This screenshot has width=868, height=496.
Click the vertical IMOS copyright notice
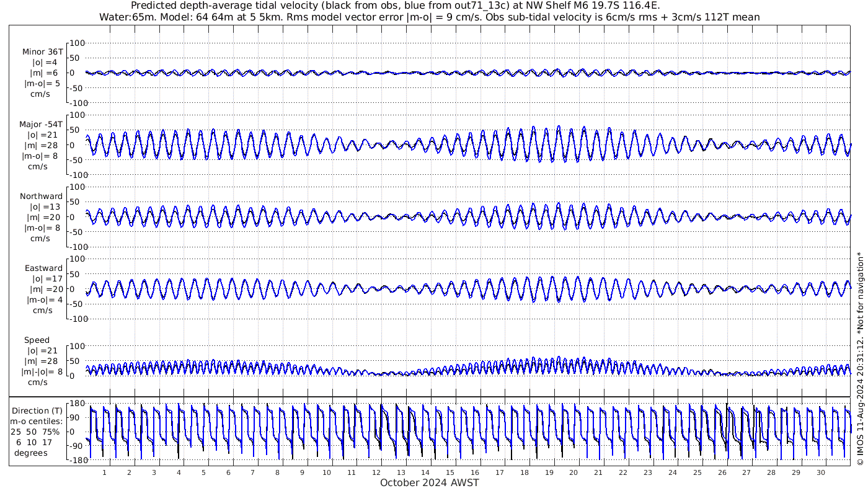pos(860,359)
